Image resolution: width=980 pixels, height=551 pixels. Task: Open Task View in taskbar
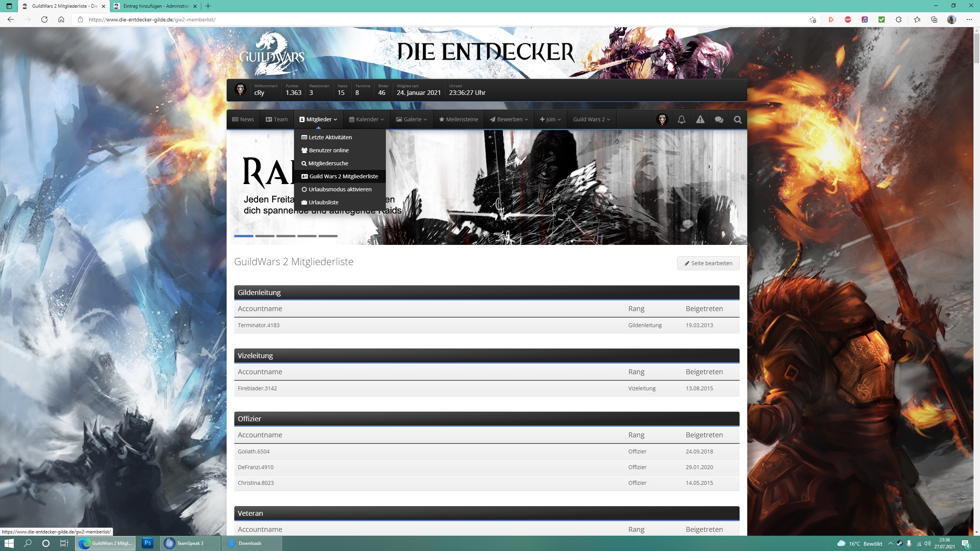[64, 543]
